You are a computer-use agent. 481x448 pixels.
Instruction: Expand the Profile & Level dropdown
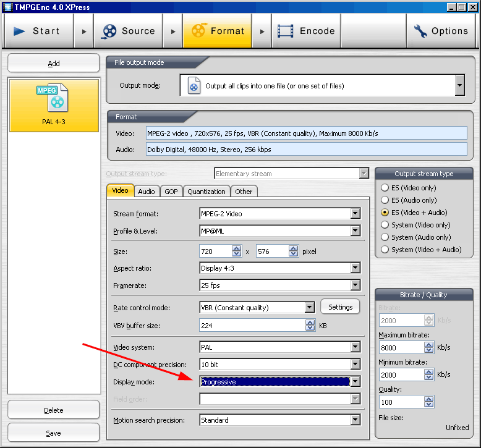(355, 230)
